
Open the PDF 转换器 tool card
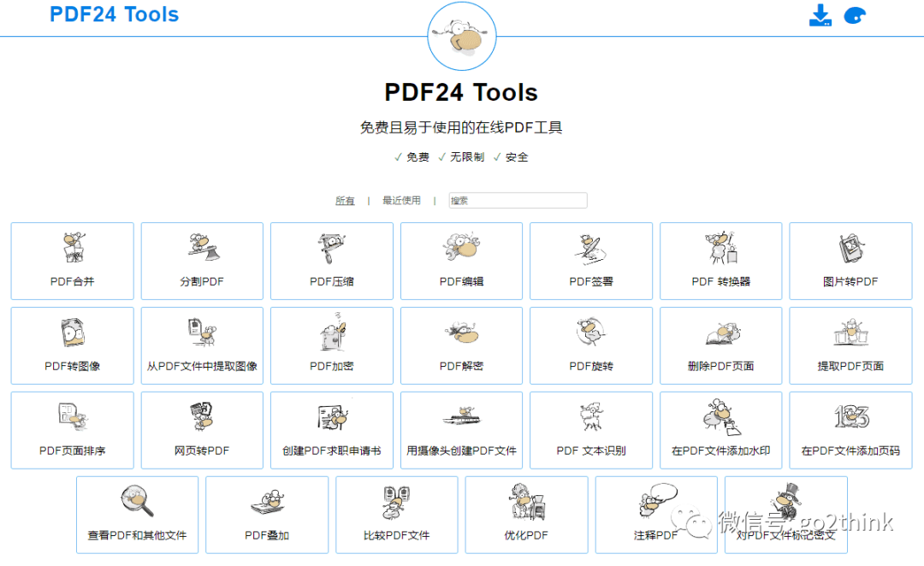pyautogui.click(x=720, y=261)
